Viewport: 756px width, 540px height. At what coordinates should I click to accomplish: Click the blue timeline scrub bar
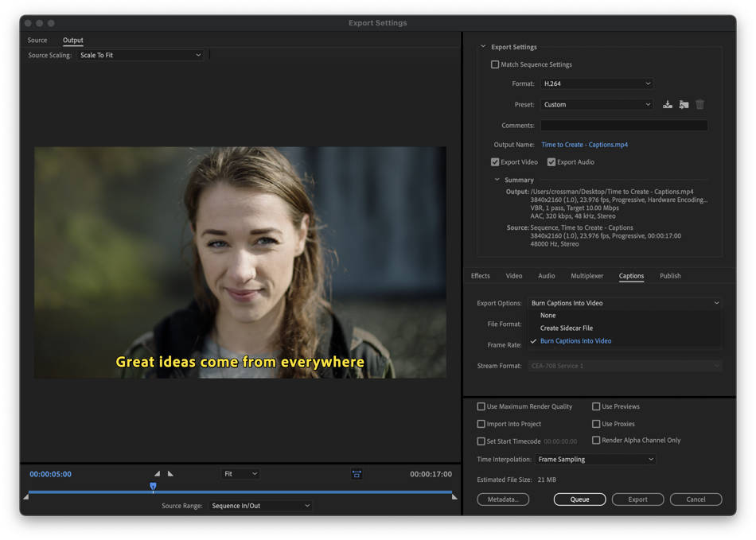pyautogui.click(x=240, y=492)
